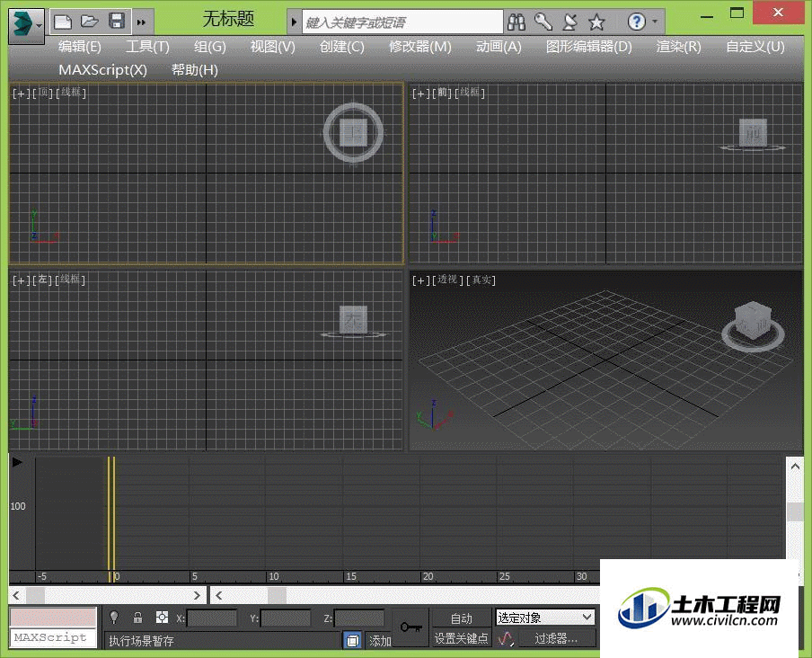Image resolution: width=812 pixels, height=658 pixels.
Task: Open the 渲染(R) menu
Action: tap(678, 47)
